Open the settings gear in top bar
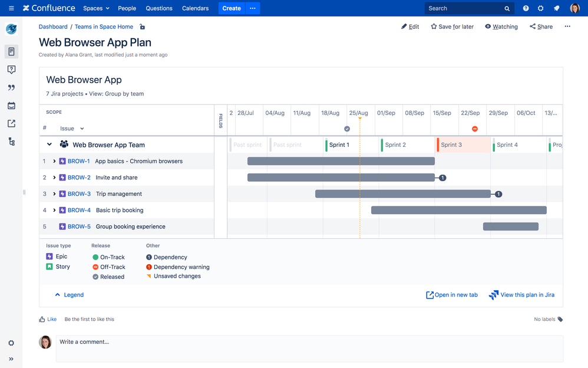The width and height of the screenshot is (588, 368). pyautogui.click(x=540, y=8)
